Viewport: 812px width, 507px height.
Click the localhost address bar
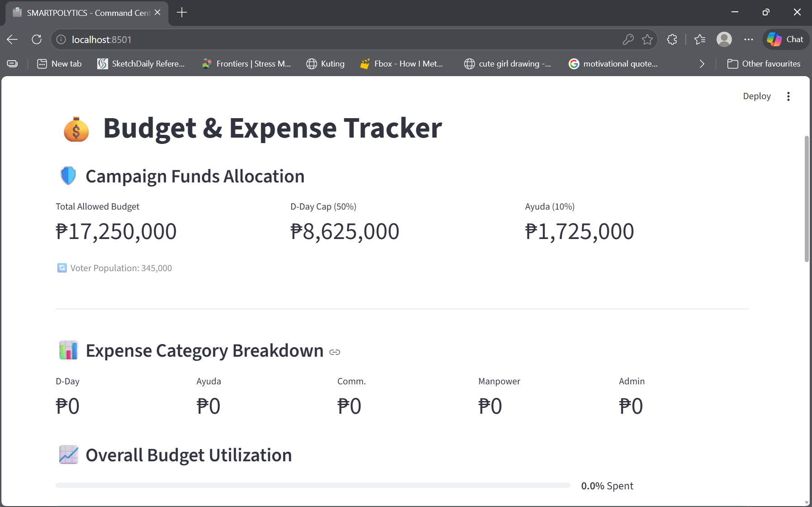pyautogui.click(x=102, y=39)
